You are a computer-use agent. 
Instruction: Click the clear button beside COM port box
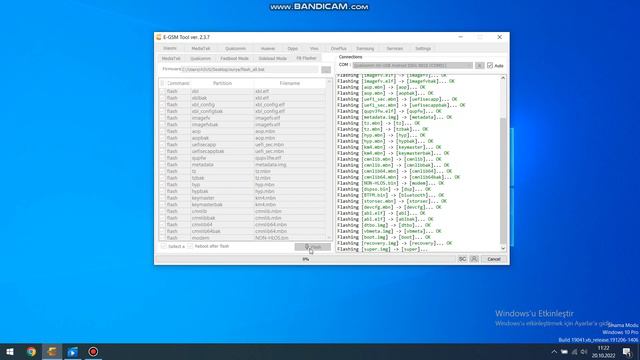[x=480, y=65]
